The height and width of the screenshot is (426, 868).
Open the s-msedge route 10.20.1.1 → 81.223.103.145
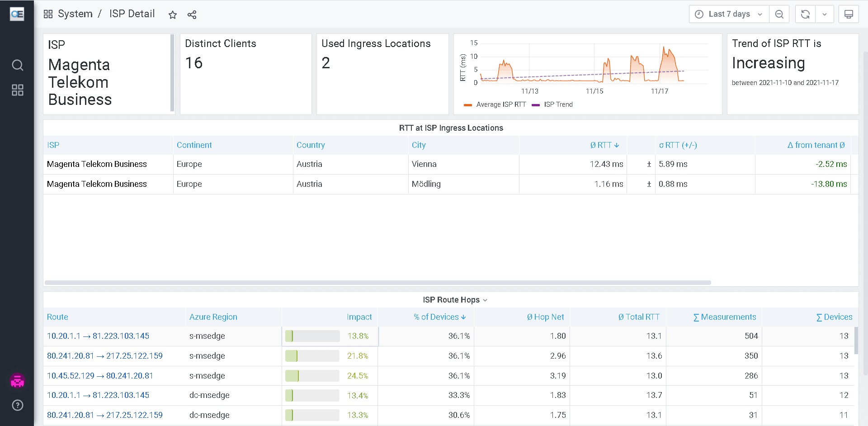98,336
